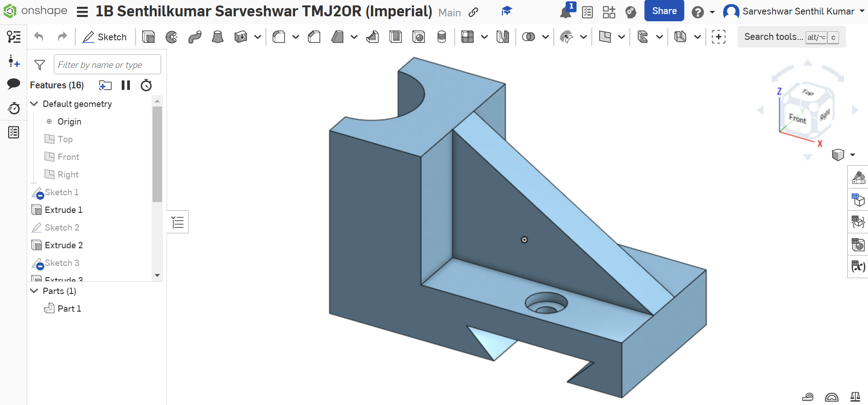Select Extrude 2 in feature list
This screenshot has width=868, height=405.
(63, 245)
